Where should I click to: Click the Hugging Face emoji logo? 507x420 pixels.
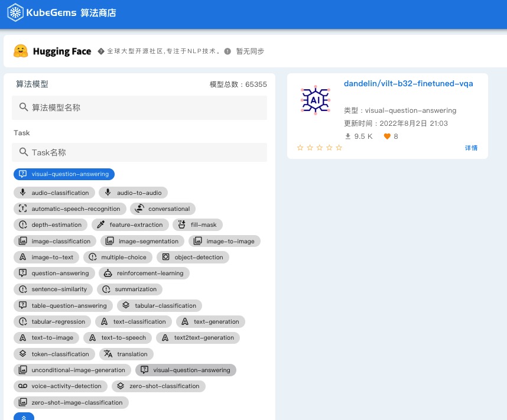[x=21, y=51]
